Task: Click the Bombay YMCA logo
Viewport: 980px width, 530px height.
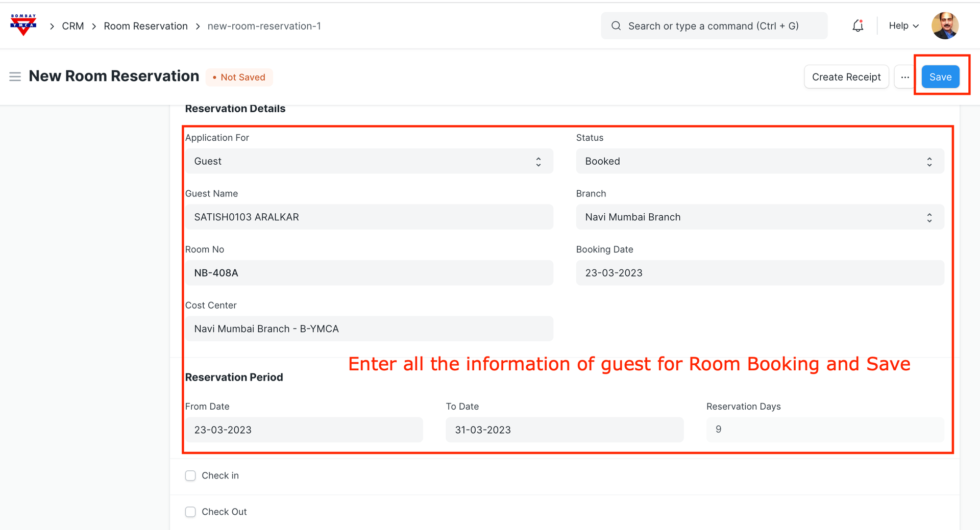Action: 23,25
